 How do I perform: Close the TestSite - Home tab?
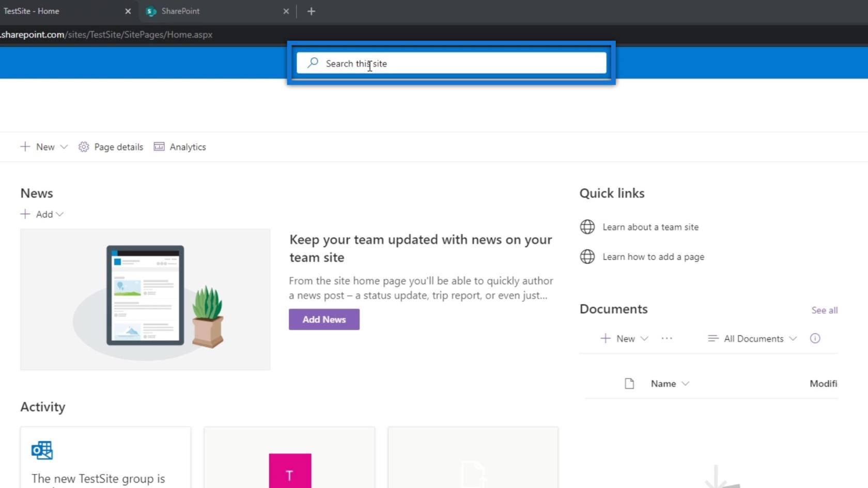(128, 11)
